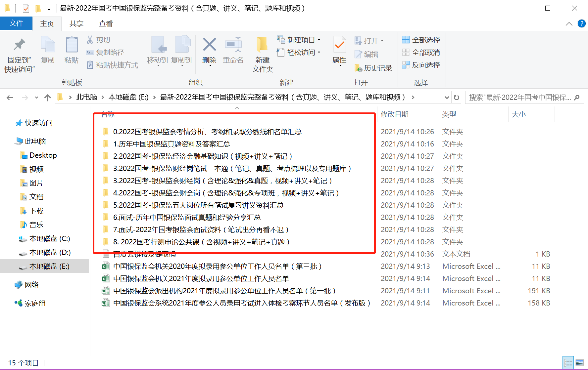Click search magnifier icon
The image size is (588, 370).
pyautogui.click(x=577, y=97)
